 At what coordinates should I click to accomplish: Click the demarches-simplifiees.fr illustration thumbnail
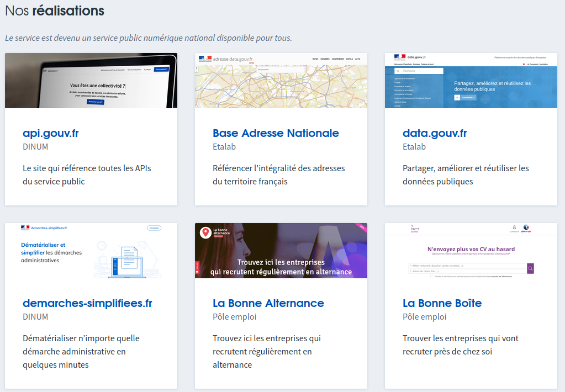(91, 251)
